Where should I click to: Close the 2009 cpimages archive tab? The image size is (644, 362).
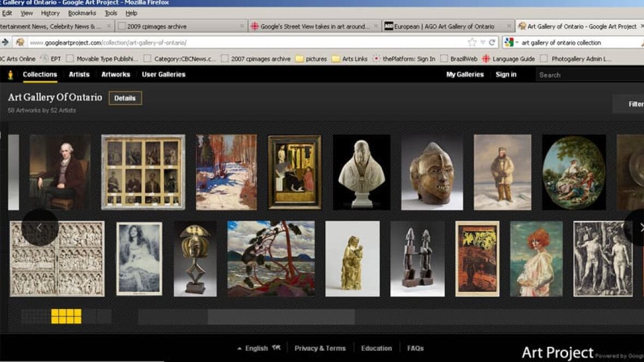[241, 26]
